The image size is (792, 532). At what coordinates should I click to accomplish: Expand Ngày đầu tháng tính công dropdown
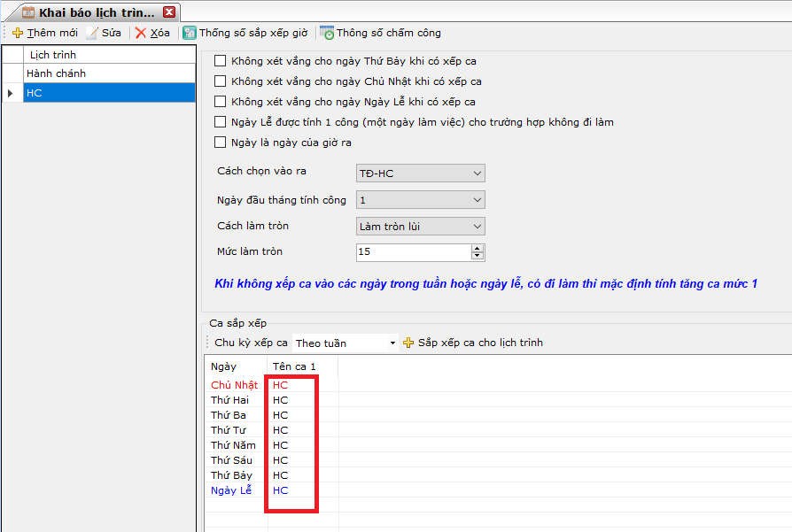tap(478, 200)
